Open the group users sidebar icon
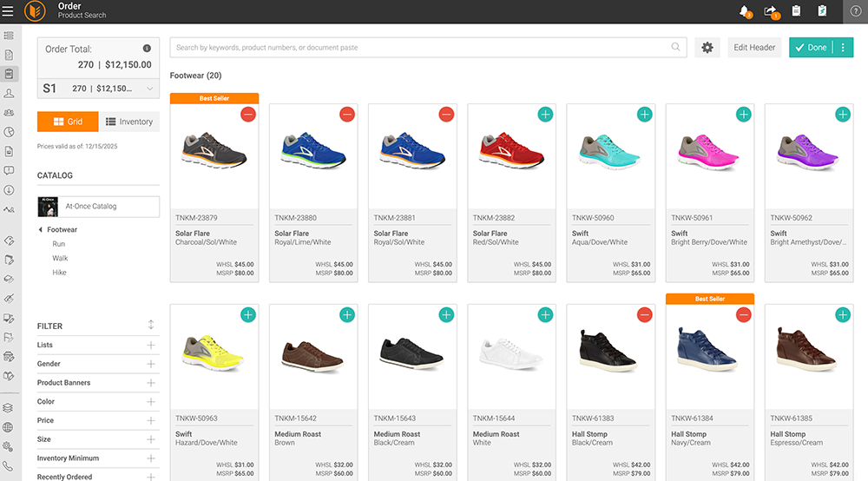The image size is (868, 481). click(9, 112)
